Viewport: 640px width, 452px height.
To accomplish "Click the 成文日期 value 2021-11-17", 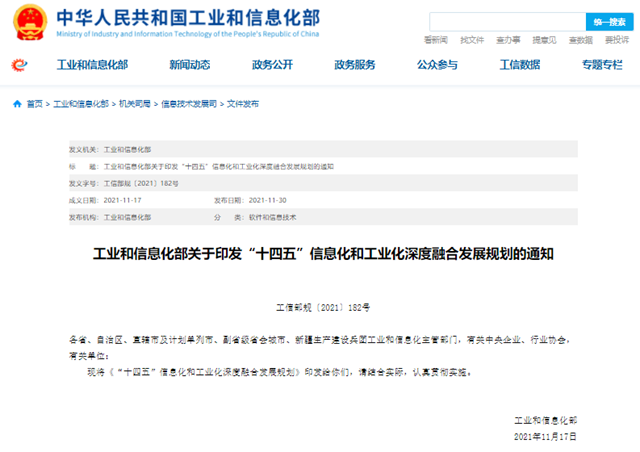I will pyautogui.click(x=122, y=200).
